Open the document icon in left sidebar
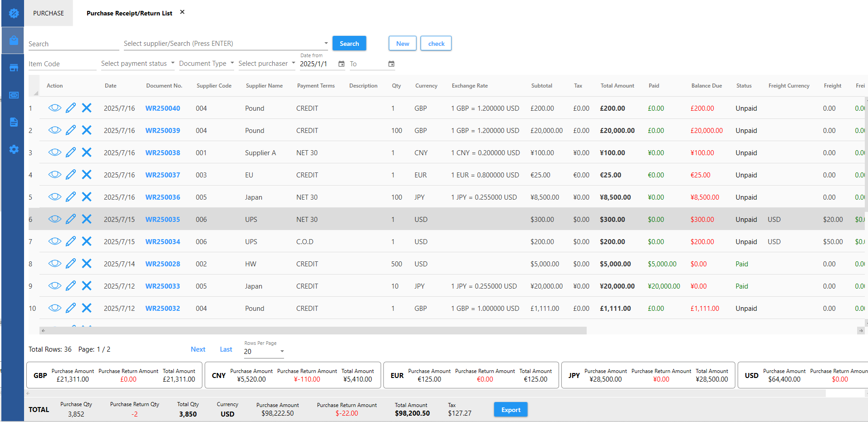 (14, 122)
